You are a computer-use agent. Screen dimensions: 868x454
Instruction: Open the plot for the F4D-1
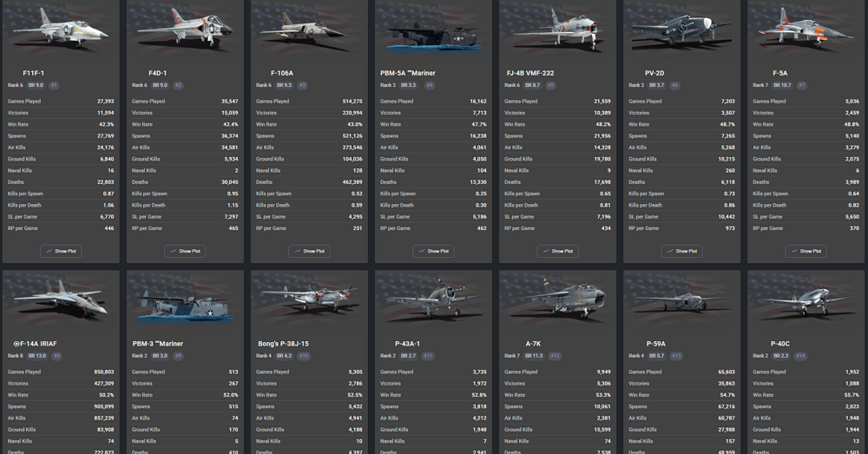[x=185, y=251]
